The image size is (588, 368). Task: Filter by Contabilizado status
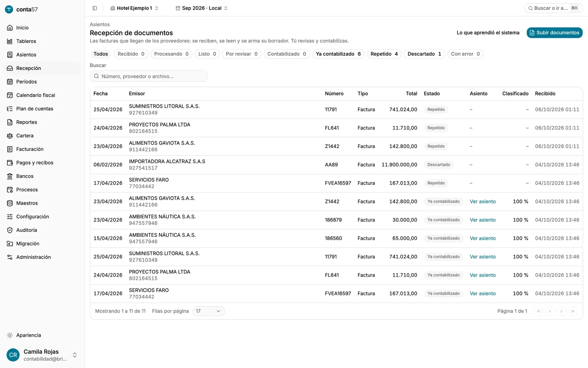click(x=286, y=54)
